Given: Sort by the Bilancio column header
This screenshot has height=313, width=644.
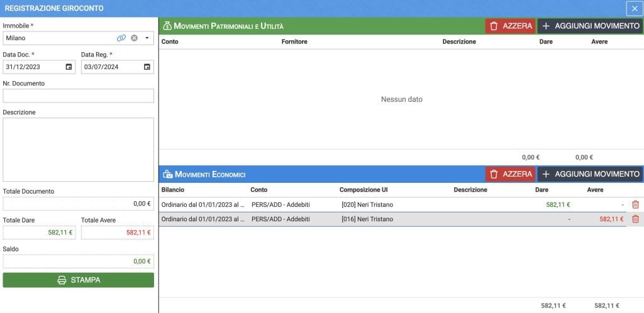Looking at the screenshot, I should click(173, 189).
